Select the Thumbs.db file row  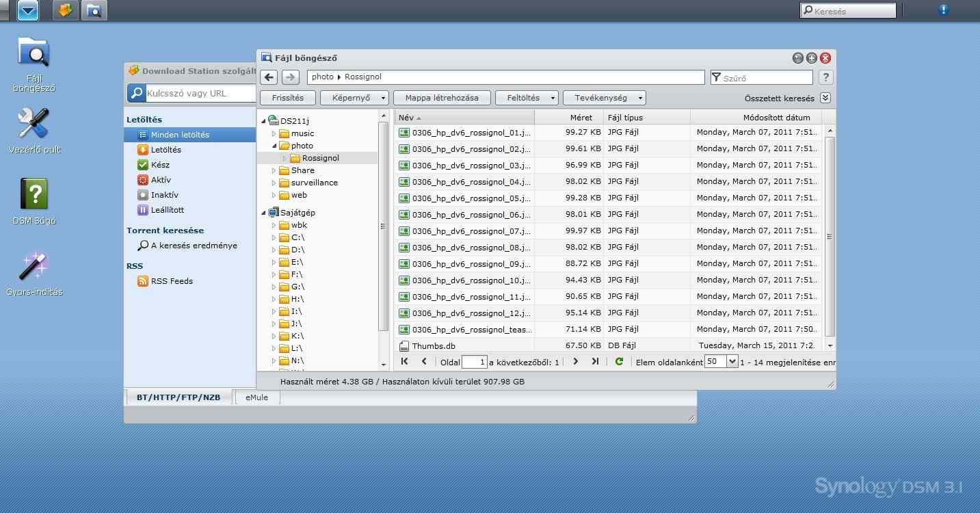[465, 346]
